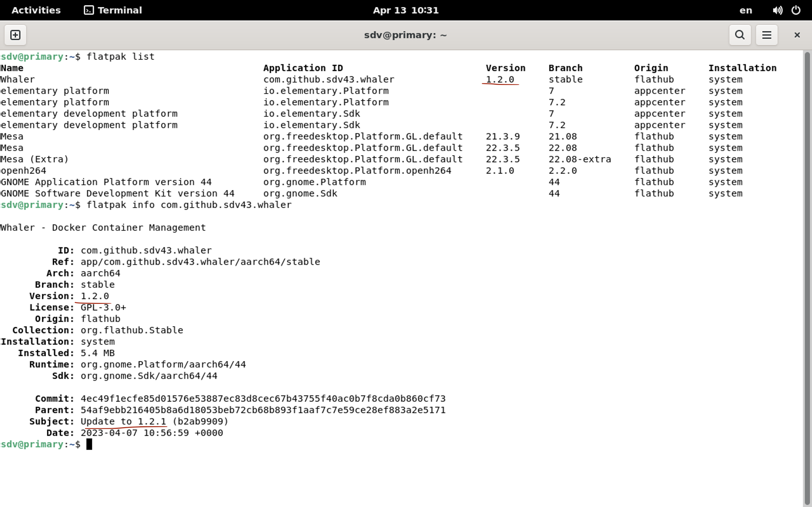Open the terminal hamburger menu
The width and height of the screenshot is (812, 507).
tap(766, 35)
